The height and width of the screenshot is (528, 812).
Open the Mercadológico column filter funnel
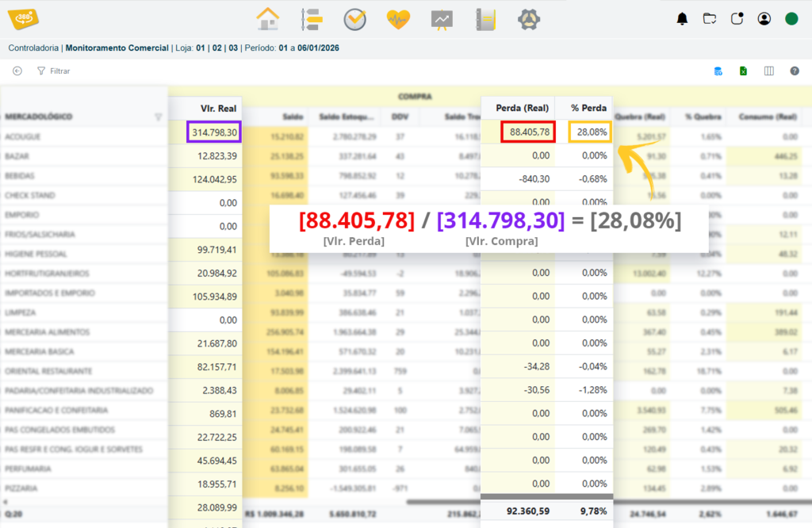(x=158, y=117)
